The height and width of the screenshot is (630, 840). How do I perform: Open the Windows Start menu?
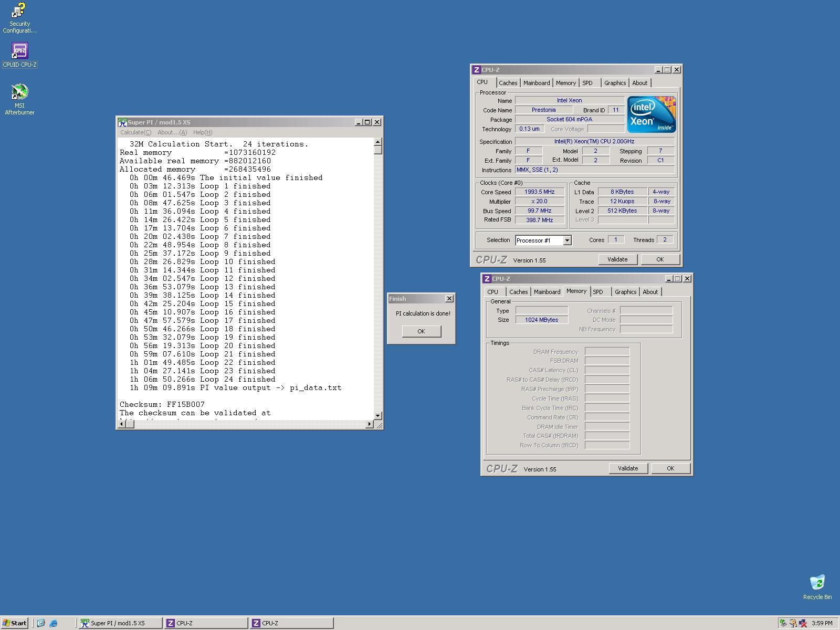tap(14, 623)
